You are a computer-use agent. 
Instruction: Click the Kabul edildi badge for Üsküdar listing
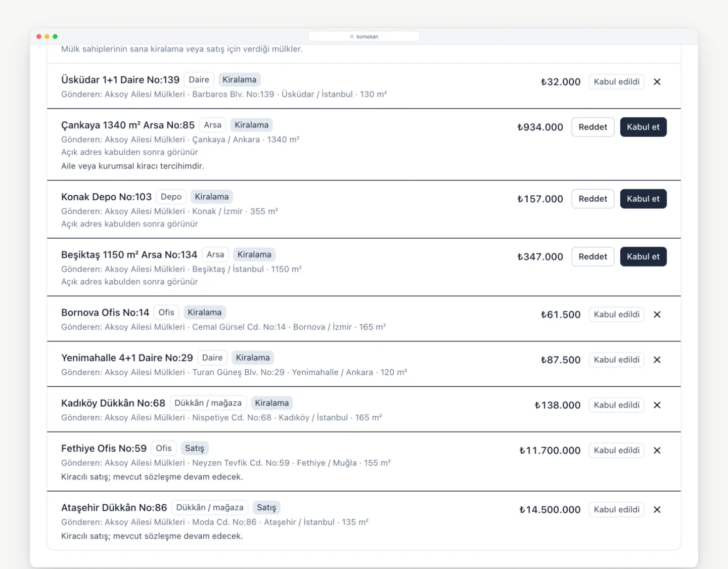[616, 82]
